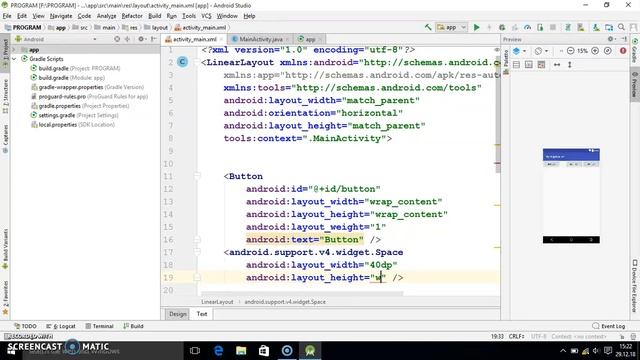Open the Profile app gauge icon
This screenshot has width=640, height=360.
click(528, 27)
